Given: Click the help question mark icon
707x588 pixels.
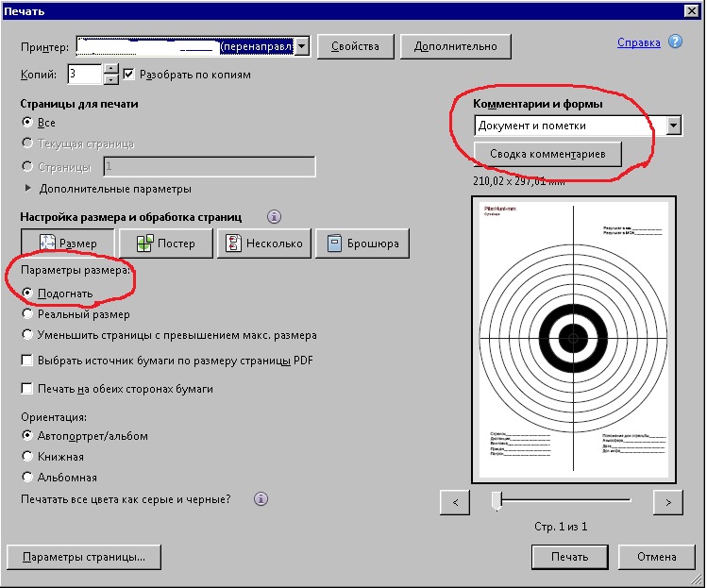Looking at the screenshot, I should tap(676, 42).
